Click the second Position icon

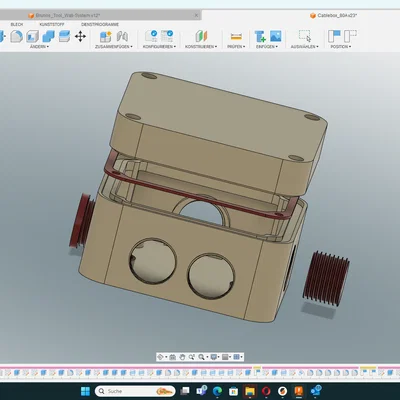(x=350, y=36)
